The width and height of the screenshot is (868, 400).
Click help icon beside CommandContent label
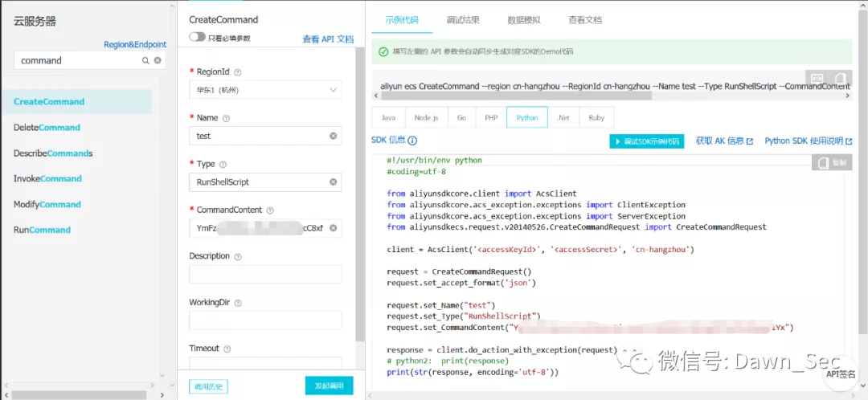270,210
